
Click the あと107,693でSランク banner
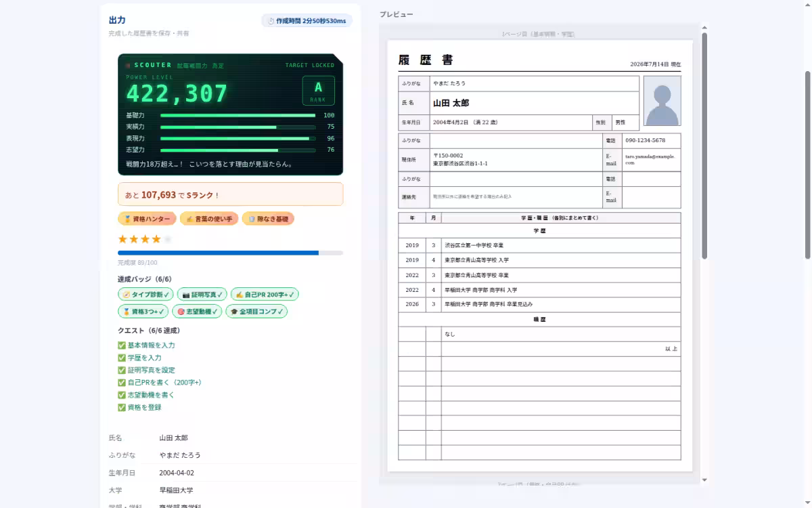(x=230, y=194)
